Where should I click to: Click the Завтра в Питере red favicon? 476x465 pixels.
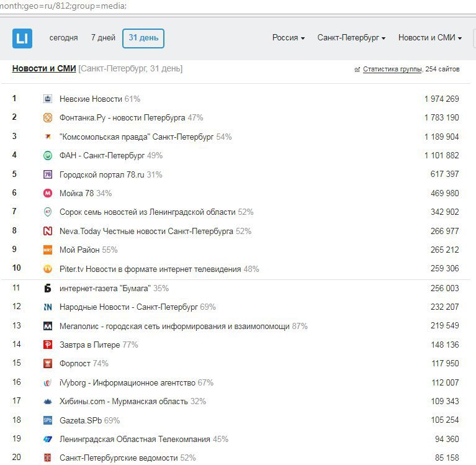[48, 345]
